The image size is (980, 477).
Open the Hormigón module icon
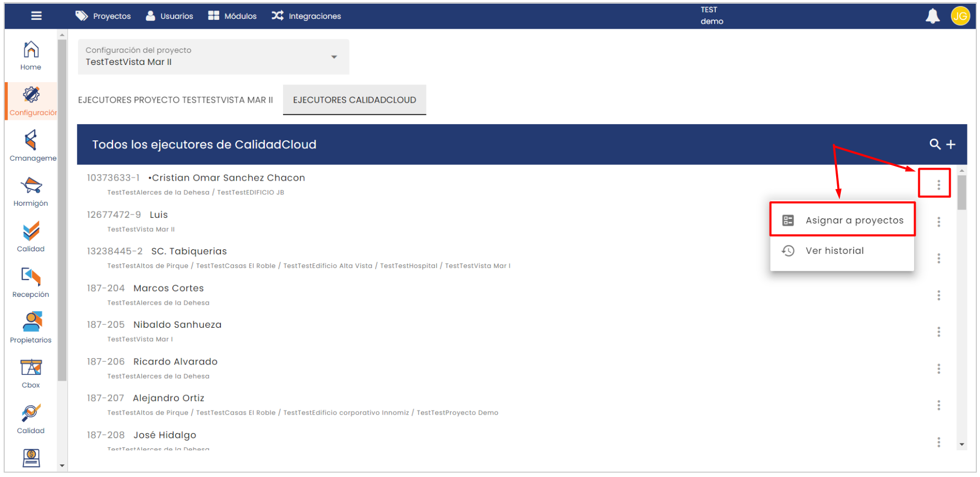tap(31, 192)
